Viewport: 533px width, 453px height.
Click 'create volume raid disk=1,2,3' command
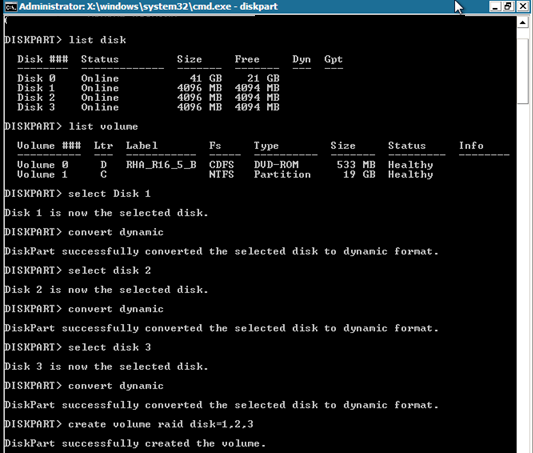pyautogui.click(x=161, y=424)
